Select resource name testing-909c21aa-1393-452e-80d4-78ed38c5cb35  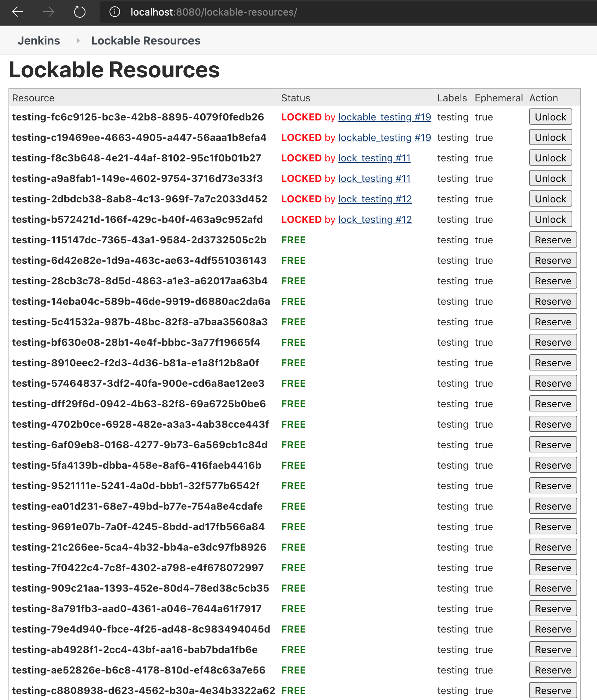click(x=141, y=588)
